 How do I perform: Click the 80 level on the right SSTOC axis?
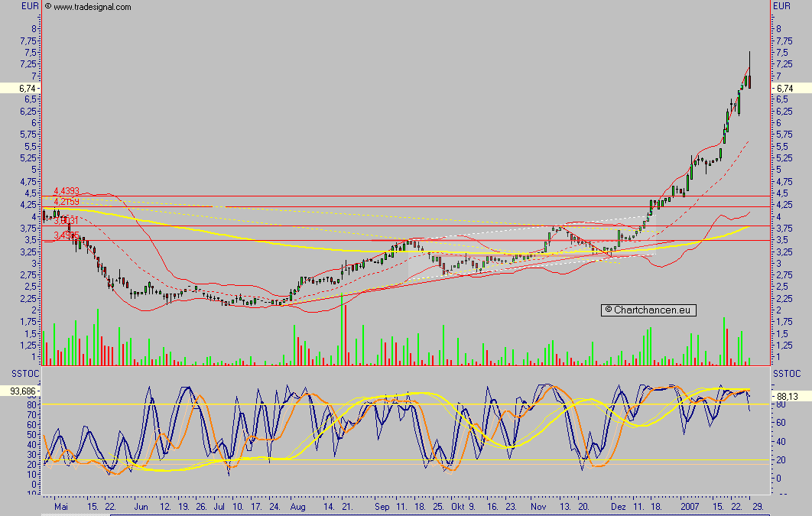coord(781,404)
